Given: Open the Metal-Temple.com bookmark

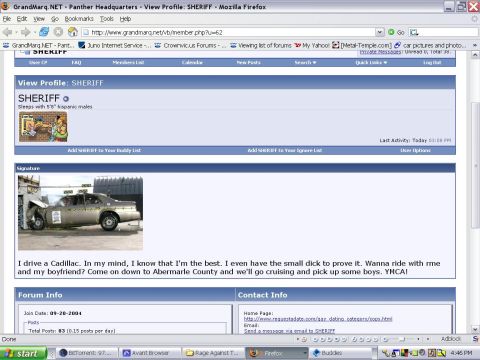Looking at the screenshot, I should (x=362, y=45).
